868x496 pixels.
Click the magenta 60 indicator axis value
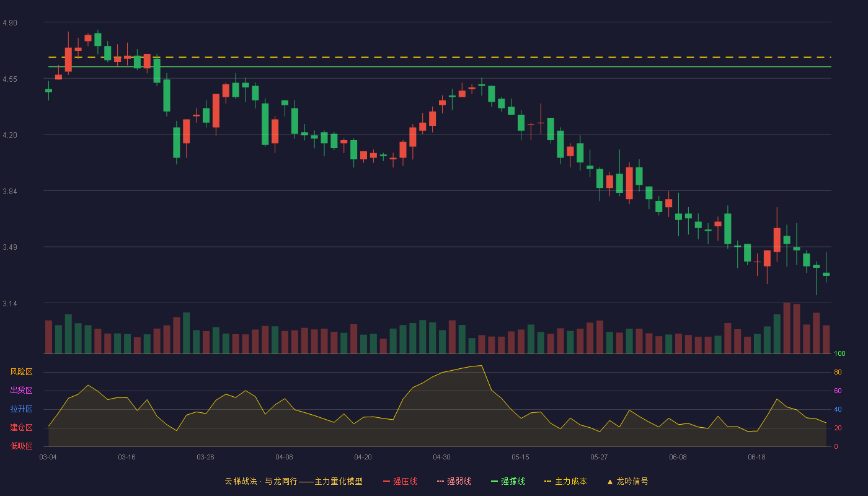click(838, 391)
